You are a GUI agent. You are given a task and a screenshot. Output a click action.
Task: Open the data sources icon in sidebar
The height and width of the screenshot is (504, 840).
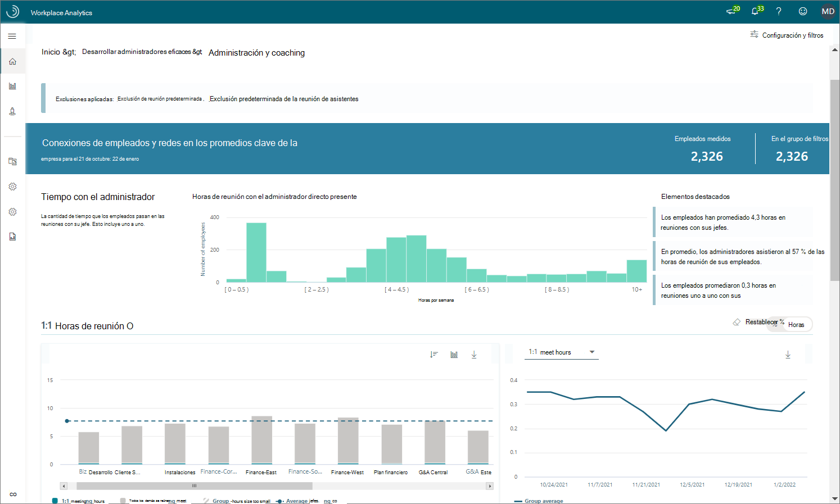[x=12, y=161]
